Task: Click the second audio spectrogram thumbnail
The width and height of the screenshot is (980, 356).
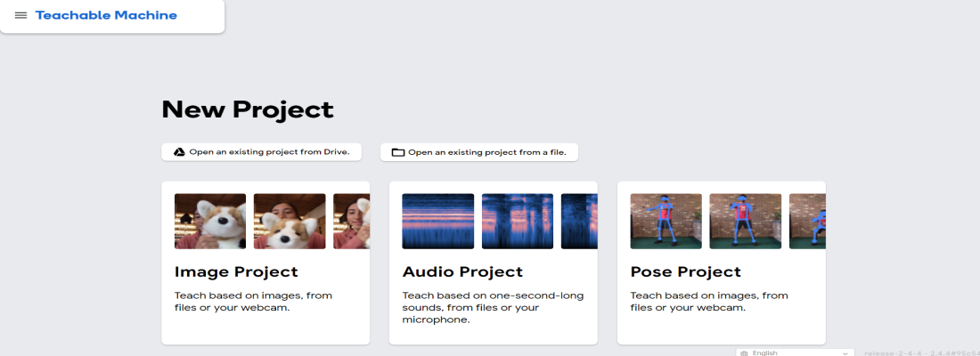Action: (x=518, y=222)
